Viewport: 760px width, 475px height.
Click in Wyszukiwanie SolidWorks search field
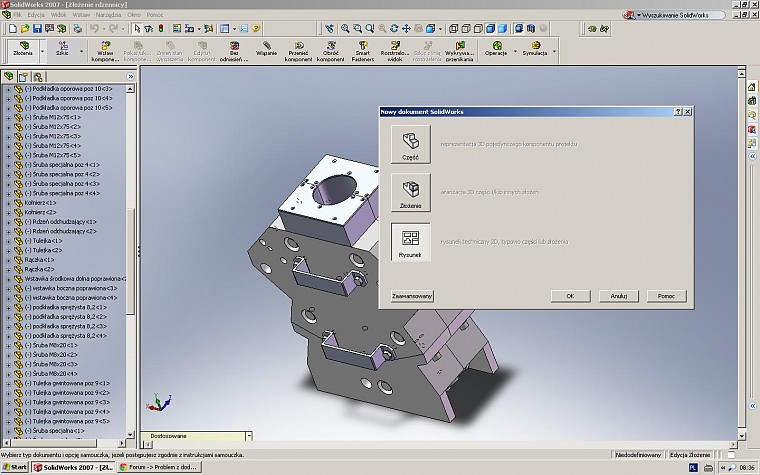[680, 15]
